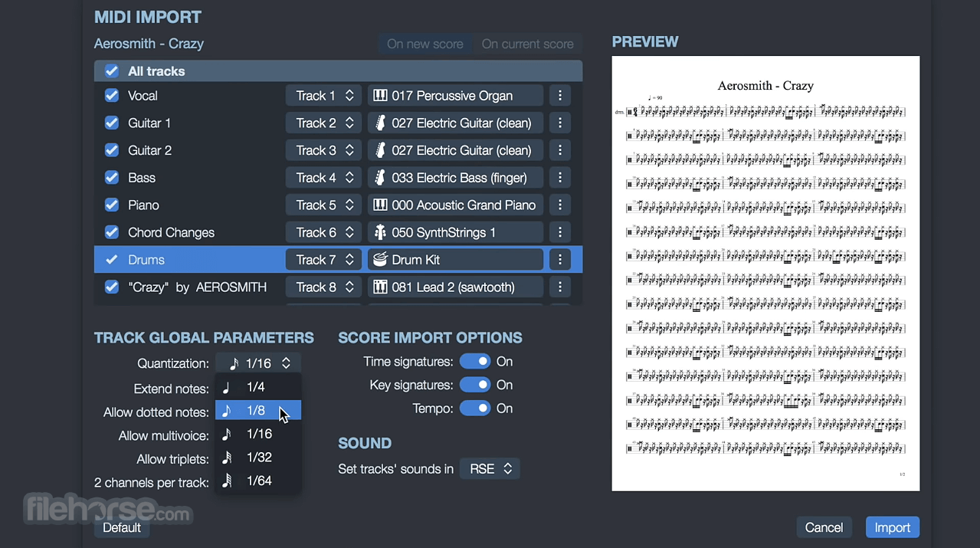Toggle the All tracks checkbox

pyautogui.click(x=112, y=71)
